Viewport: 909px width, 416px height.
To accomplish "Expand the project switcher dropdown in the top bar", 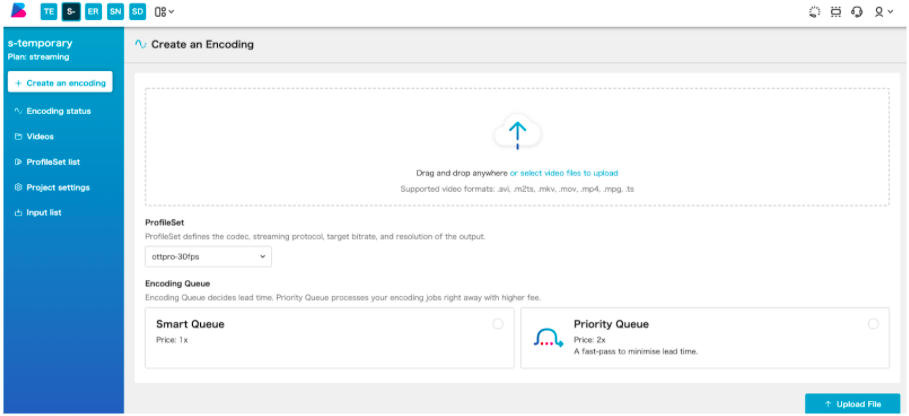I will click(165, 12).
